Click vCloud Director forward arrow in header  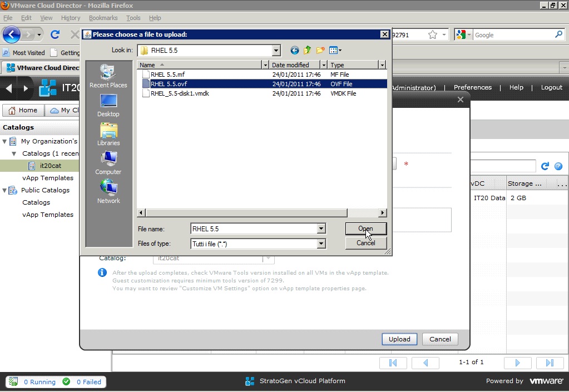click(x=26, y=88)
